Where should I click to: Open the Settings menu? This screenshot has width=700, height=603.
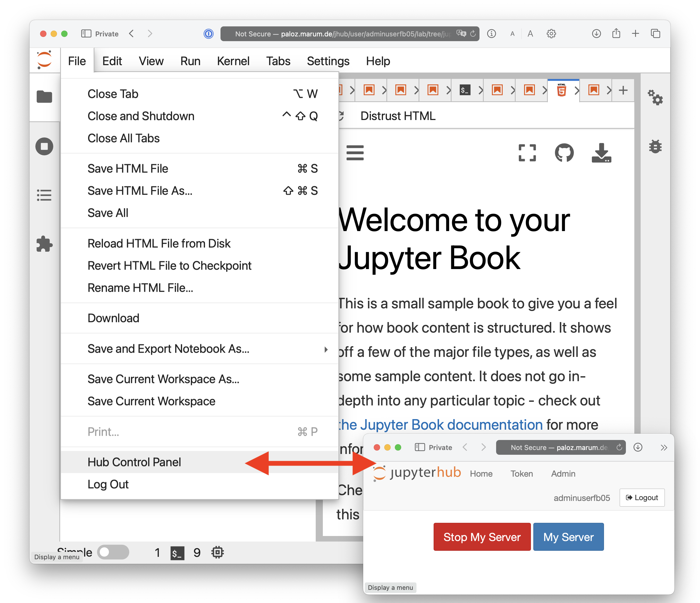coord(328,61)
